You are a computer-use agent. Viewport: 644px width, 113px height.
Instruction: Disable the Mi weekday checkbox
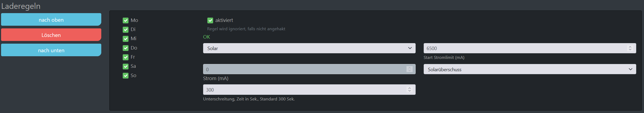tap(125, 39)
